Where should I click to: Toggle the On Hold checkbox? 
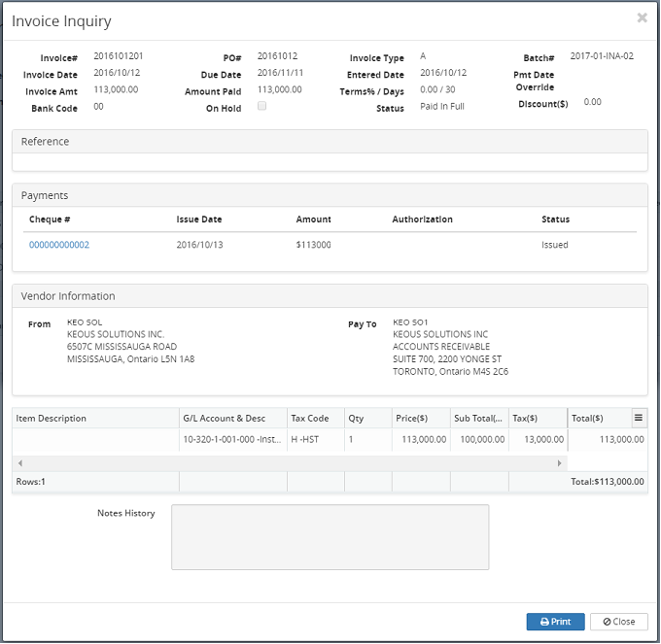(x=261, y=106)
